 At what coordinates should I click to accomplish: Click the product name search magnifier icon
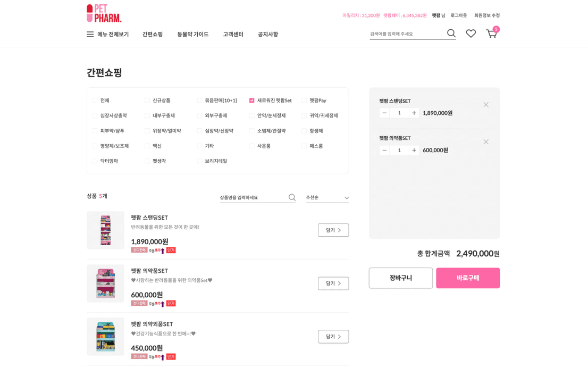click(292, 197)
